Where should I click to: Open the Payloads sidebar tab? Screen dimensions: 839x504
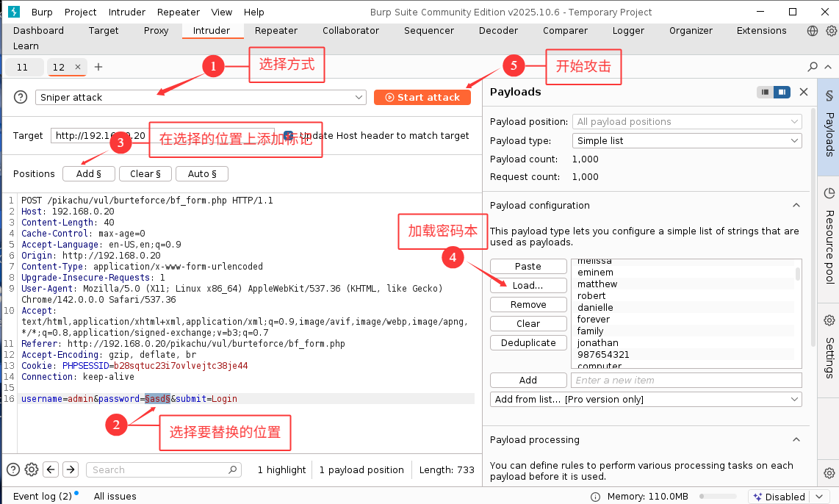tap(828, 126)
